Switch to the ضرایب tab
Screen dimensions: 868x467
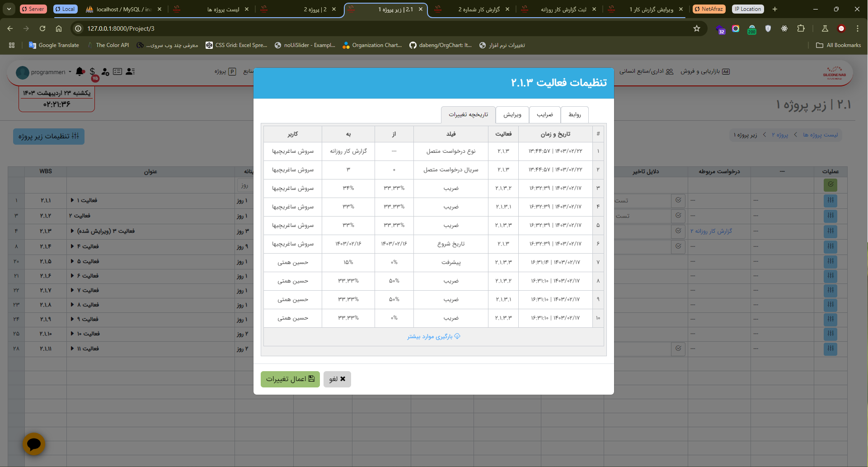tap(544, 115)
